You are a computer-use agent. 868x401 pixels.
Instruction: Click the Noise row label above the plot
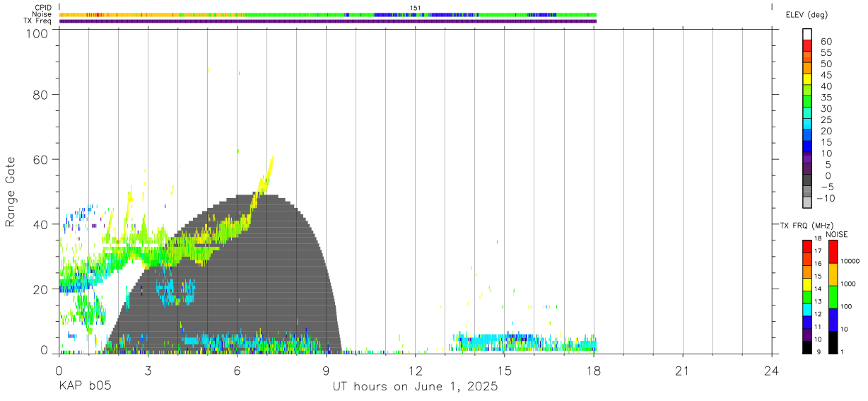tap(42, 14)
